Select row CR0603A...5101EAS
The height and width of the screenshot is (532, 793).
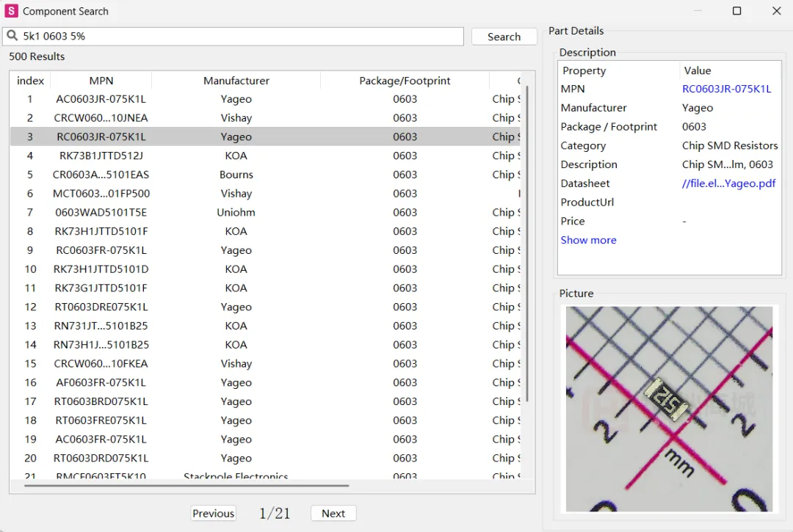(266, 175)
